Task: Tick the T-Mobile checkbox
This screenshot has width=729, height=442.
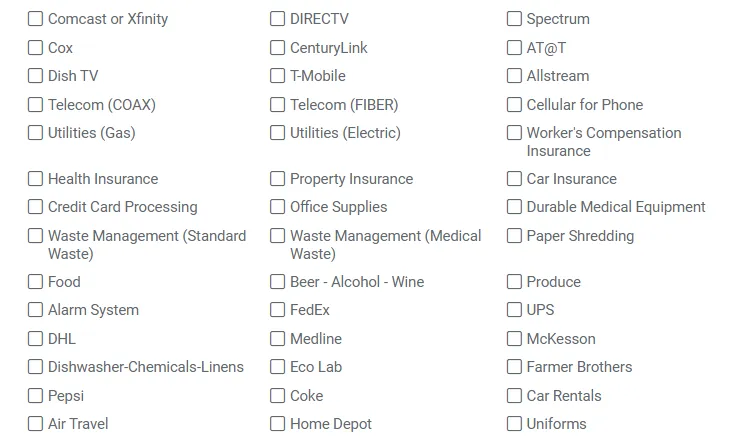Action: [278, 76]
